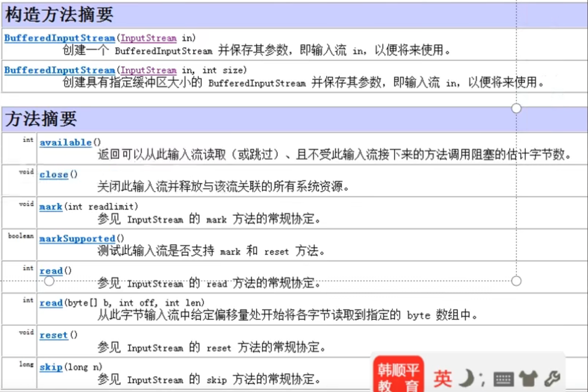Open the IME wrench settings icon
The image size is (588, 392).
pos(552,378)
